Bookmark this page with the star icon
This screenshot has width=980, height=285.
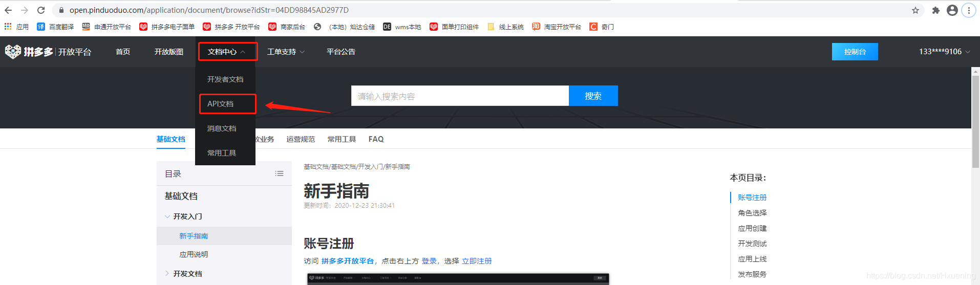(x=915, y=10)
